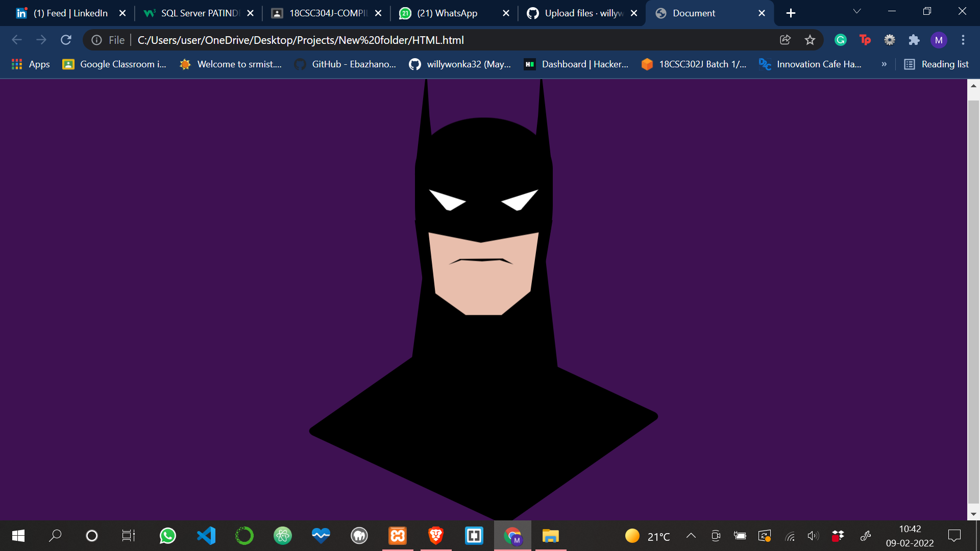Image resolution: width=980 pixels, height=551 pixels.
Task: Bookmark this page with the star icon
Action: point(810,40)
